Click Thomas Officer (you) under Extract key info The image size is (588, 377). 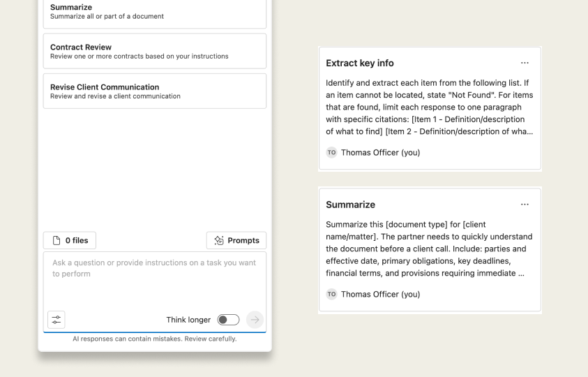[380, 152]
